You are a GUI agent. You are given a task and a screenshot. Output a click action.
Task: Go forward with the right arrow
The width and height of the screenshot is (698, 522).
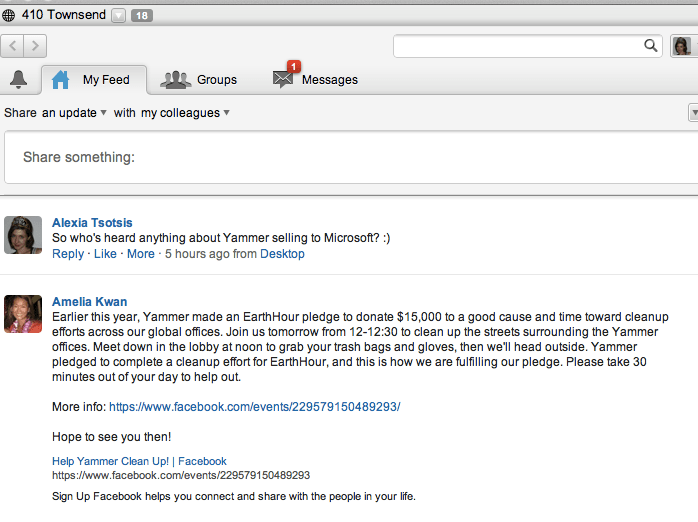(35, 46)
